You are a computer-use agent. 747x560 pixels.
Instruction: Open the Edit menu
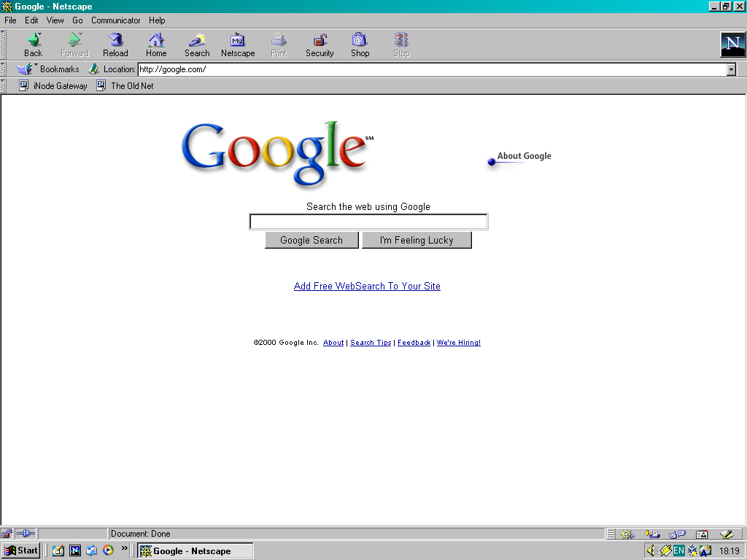pos(31,20)
